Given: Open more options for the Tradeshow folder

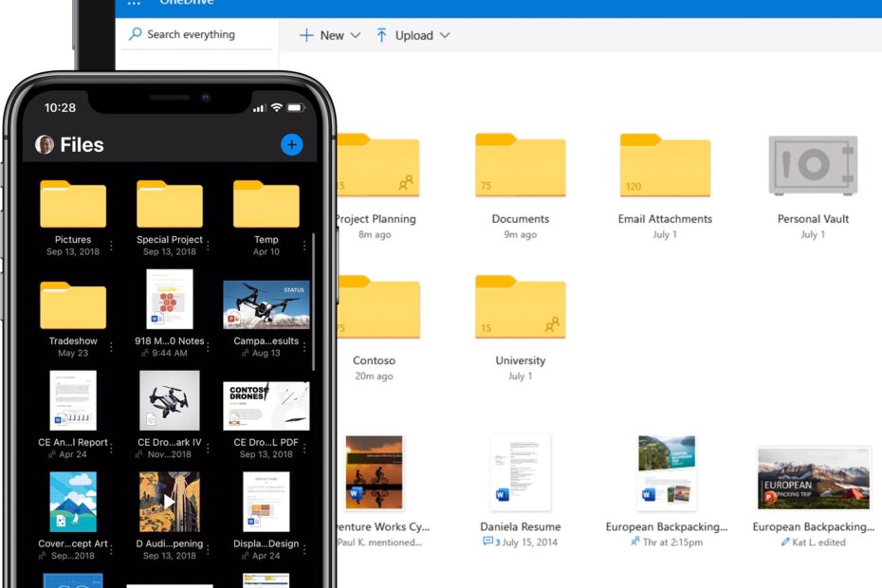Looking at the screenshot, I should 111,346.
